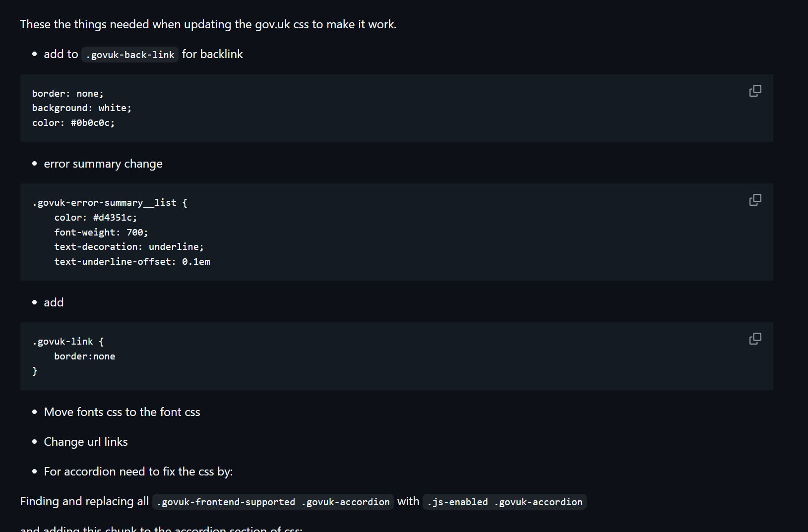Click the 'border: none;' code line
Image resolution: width=808 pixels, height=532 pixels.
tap(67, 94)
